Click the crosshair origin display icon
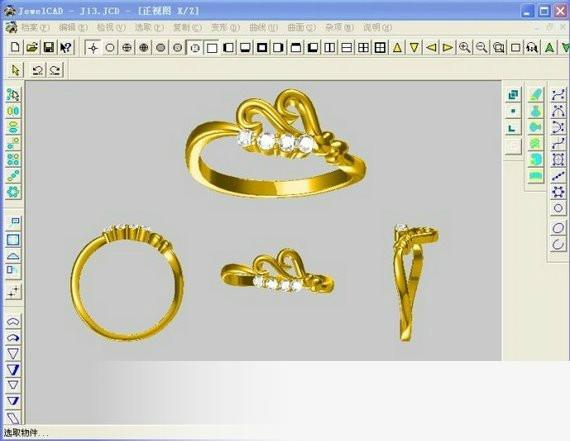 tap(93, 48)
